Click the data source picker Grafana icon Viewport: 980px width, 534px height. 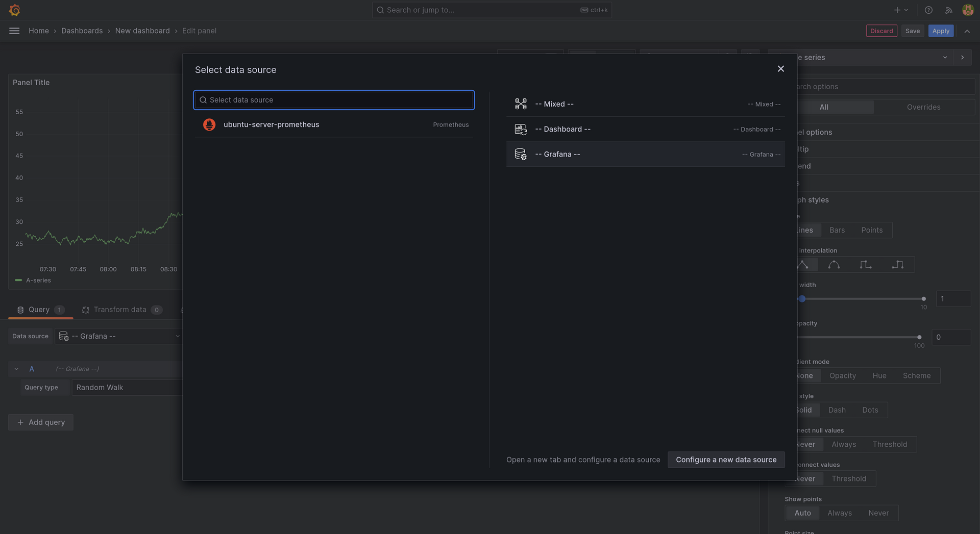coord(63,336)
